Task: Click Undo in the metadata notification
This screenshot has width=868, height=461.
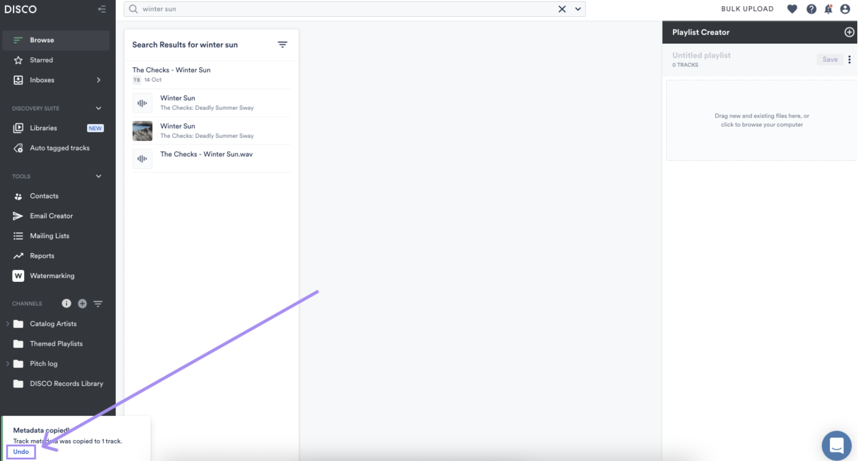Action: coord(21,452)
